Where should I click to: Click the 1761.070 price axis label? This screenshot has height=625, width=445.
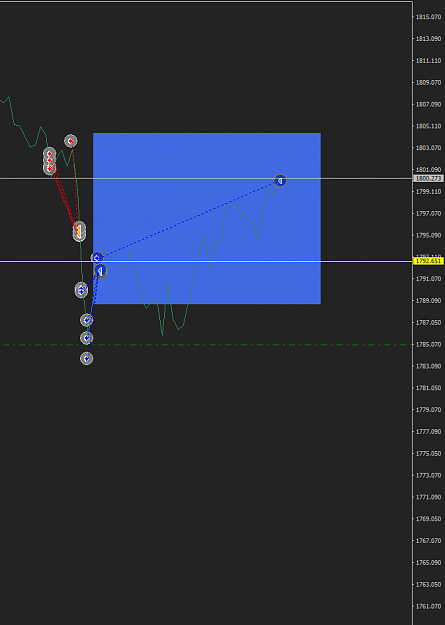[x=429, y=606]
